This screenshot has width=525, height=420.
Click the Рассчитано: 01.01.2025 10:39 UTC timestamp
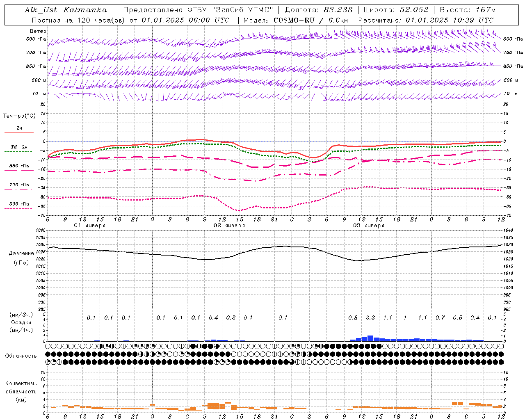click(426, 20)
